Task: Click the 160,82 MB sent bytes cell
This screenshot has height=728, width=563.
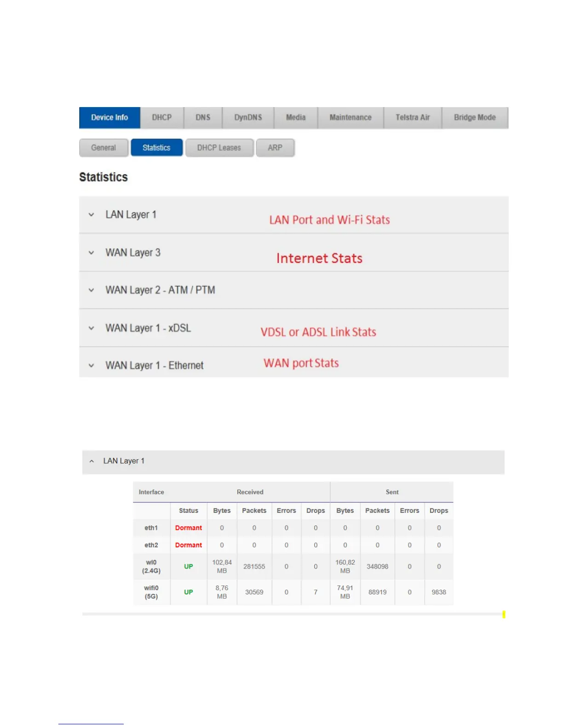Action: [x=345, y=567]
